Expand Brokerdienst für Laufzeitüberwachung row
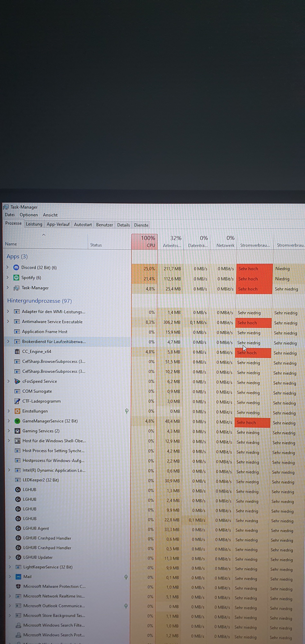The width and height of the screenshot is (305, 644). pos(8,341)
